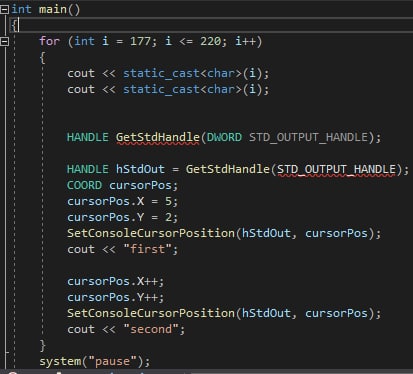Viewport: 413px width, 374px height.
Task: Click the "second" string literal
Action: (x=151, y=329)
